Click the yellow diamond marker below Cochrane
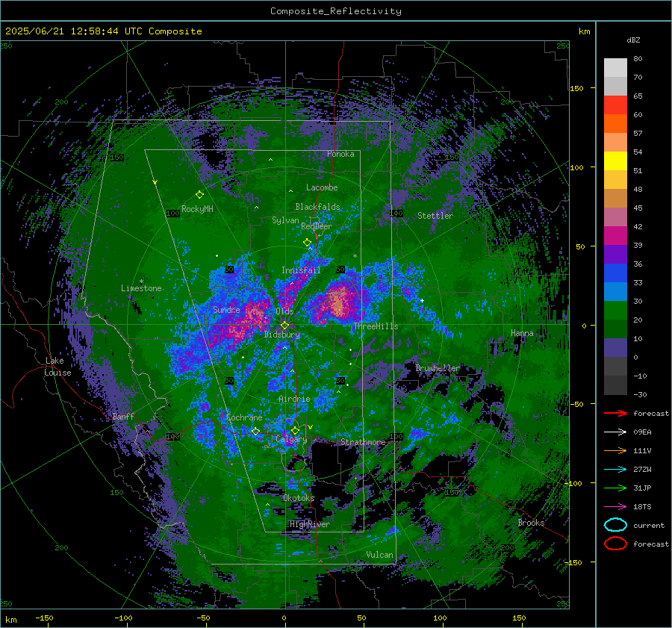672x628 pixels. click(255, 431)
